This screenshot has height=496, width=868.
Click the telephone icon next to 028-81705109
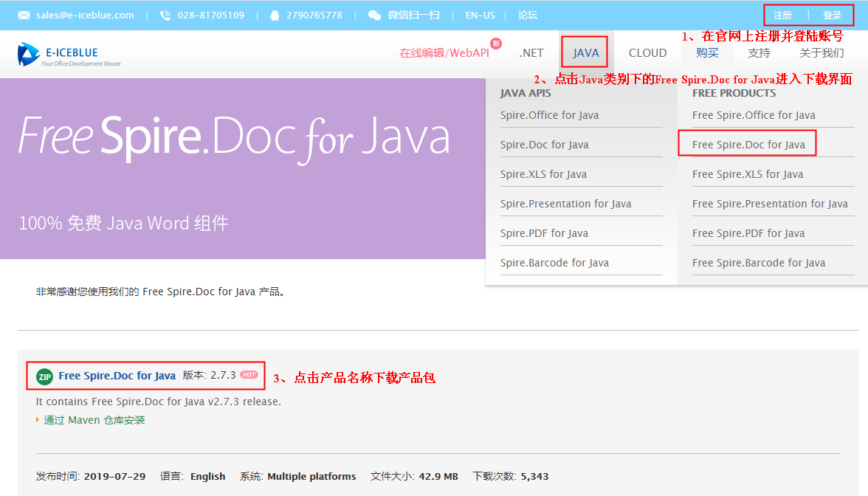coord(164,15)
